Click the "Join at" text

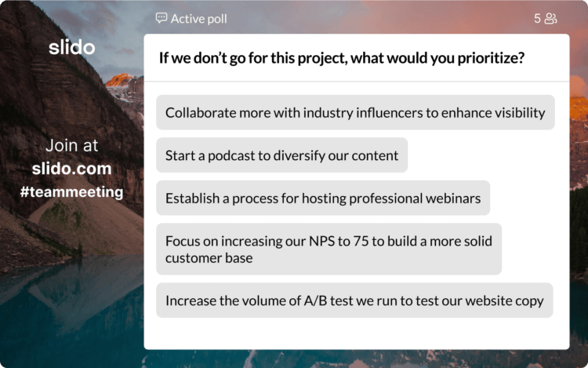71,146
